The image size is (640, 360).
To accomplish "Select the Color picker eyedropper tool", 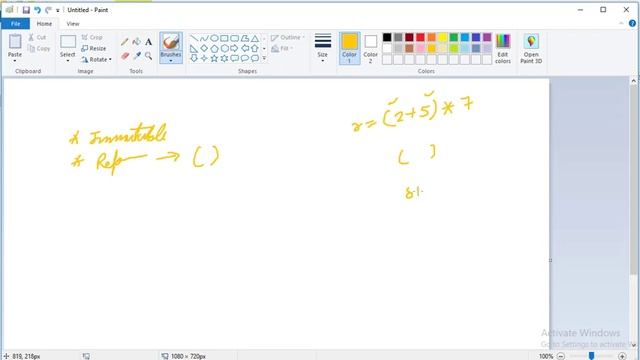I will (137, 56).
